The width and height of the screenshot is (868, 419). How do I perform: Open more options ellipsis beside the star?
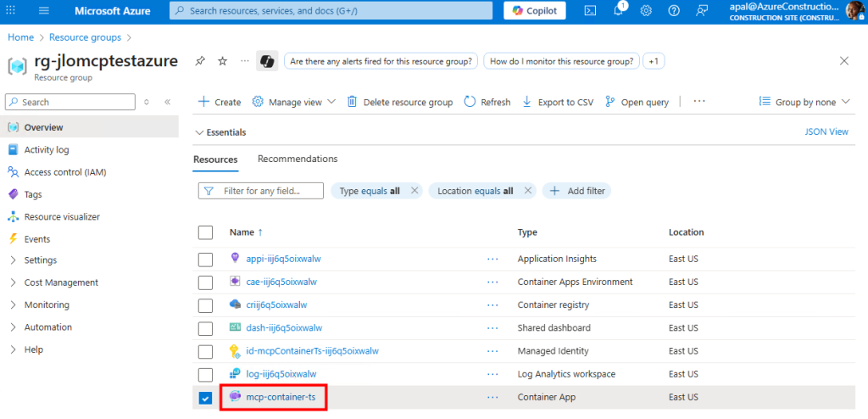pyautogui.click(x=245, y=62)
